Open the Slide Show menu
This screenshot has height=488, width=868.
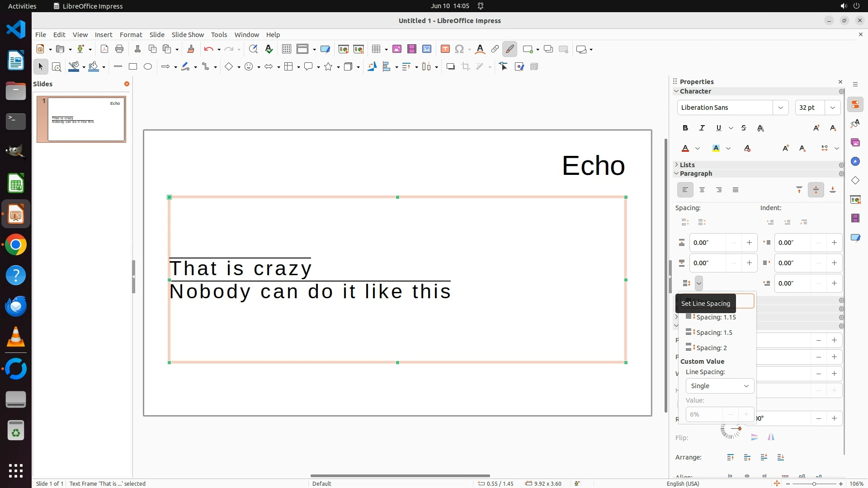point(188,35)
